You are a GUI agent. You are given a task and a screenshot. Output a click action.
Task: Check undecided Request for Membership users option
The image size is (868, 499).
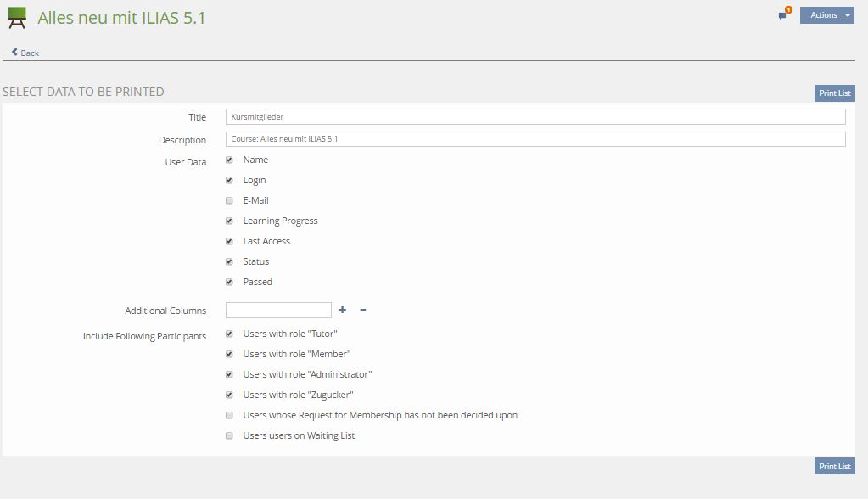[229, 415]
